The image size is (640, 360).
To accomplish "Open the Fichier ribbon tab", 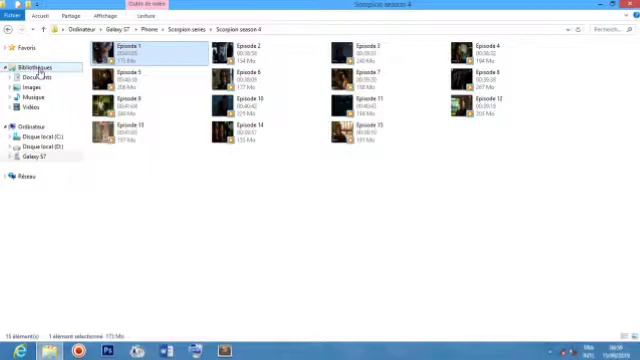I will coord(12,16).
